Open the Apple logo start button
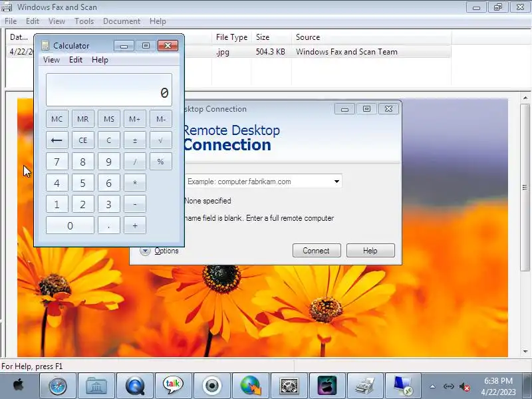532x399 pixels. click(19, 386)
